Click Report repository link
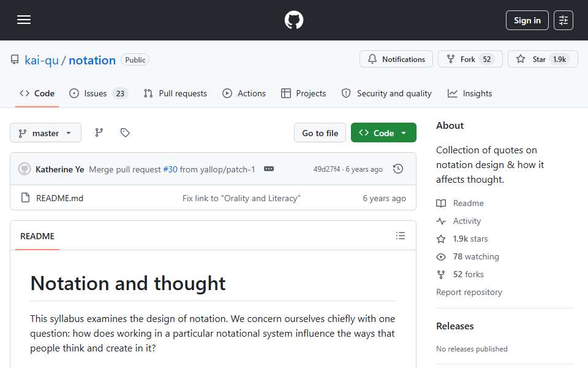Screen dimensions: 588x368 (x=469, y=292)
